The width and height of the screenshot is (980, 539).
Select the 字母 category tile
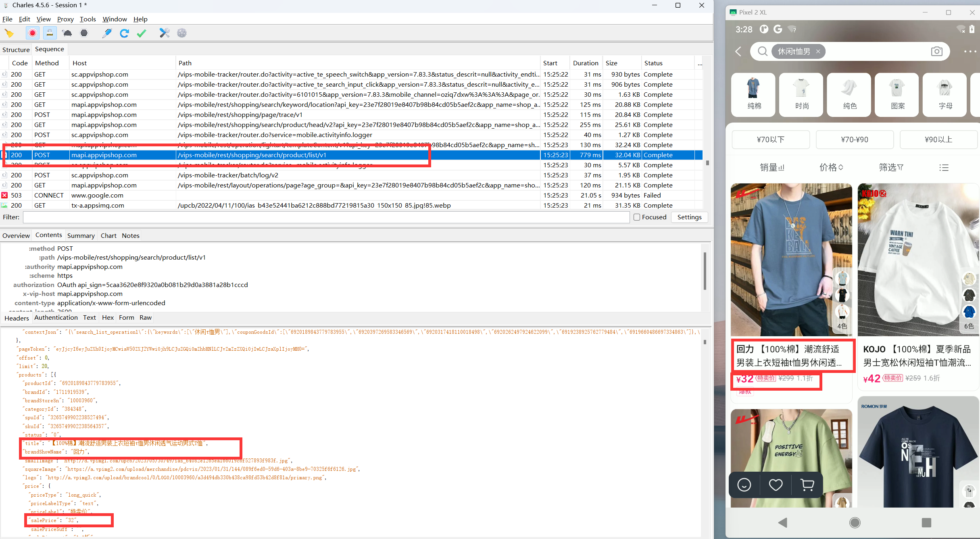click(945, 95)
